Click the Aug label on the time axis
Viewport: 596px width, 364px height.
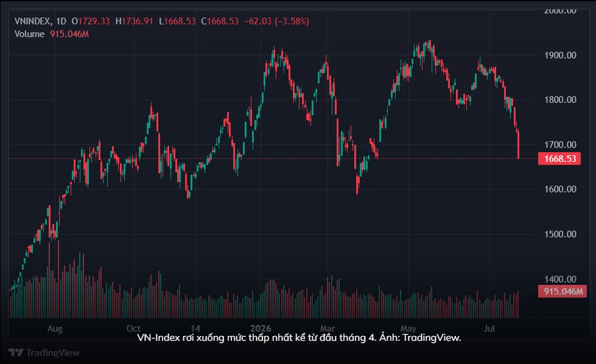click(x=55, y=329)
